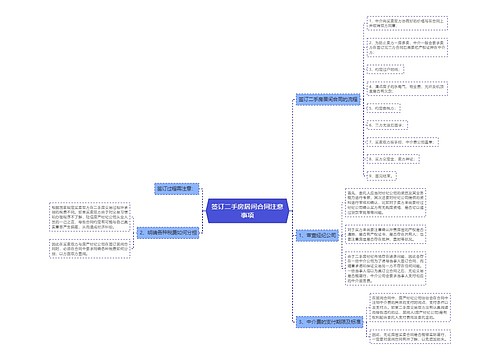This screenshot has width=500, height=360.
Task: Select the 签订二手房居间合同的流程 branch node
Action: (328, 99)
